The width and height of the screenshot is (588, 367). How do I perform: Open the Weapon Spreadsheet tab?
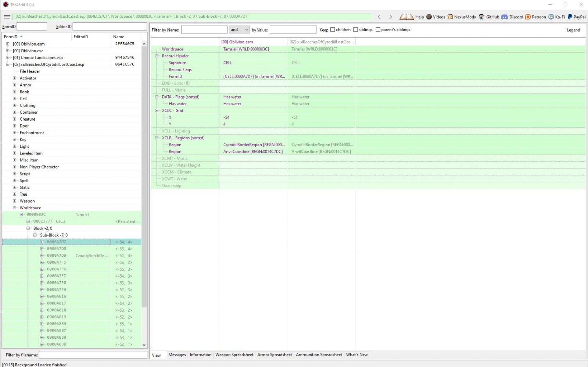[234, 355]
